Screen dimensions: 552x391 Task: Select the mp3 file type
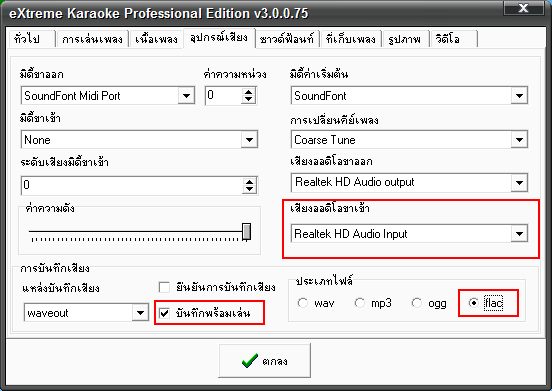pyautogui.click(x=359, y=303)
